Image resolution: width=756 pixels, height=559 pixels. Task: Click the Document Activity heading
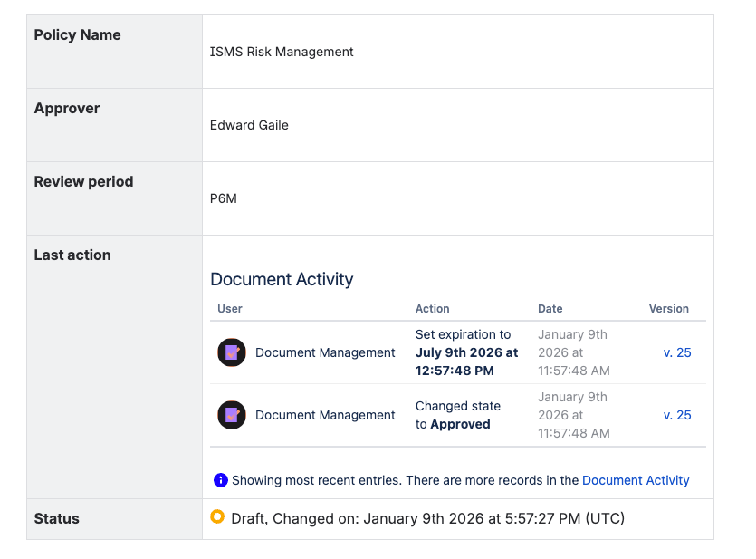click(282, 279)
